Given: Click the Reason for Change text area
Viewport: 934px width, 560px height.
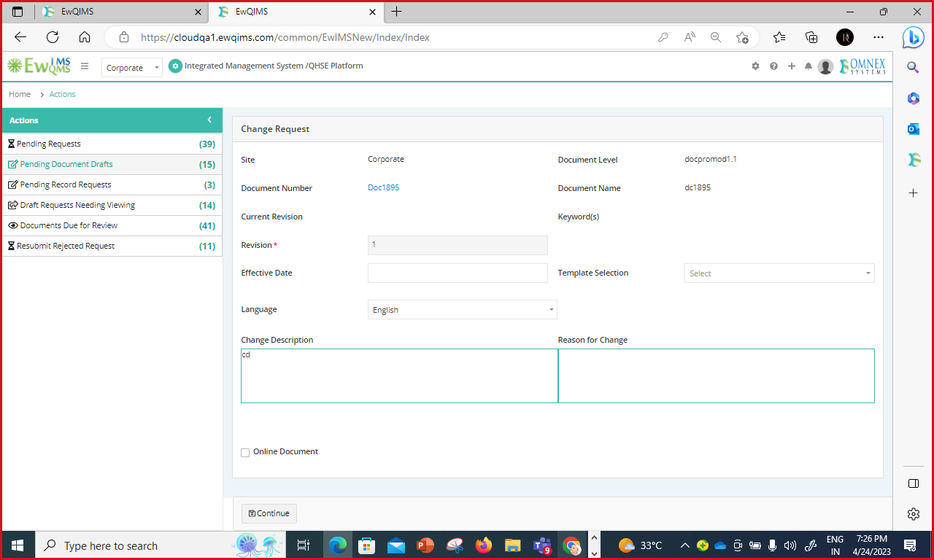Looking at the screenshot, I should click(717, 376).
